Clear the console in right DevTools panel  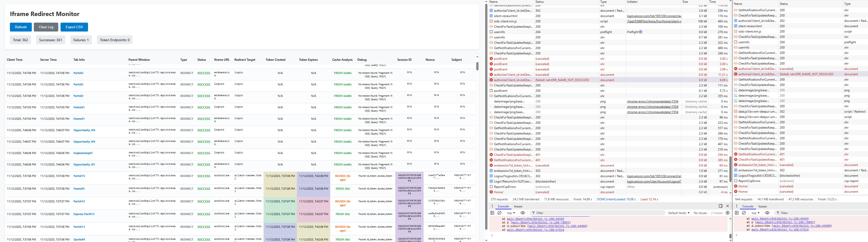pyautogui.click(x=744, y=213)
